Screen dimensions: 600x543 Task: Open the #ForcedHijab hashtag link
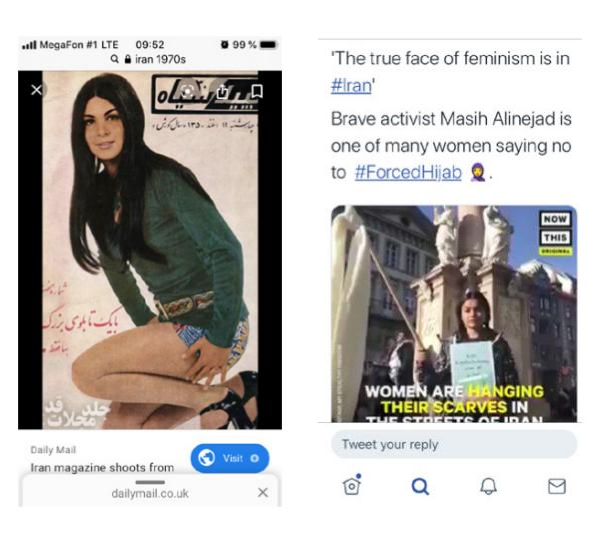tap(408, 172)
